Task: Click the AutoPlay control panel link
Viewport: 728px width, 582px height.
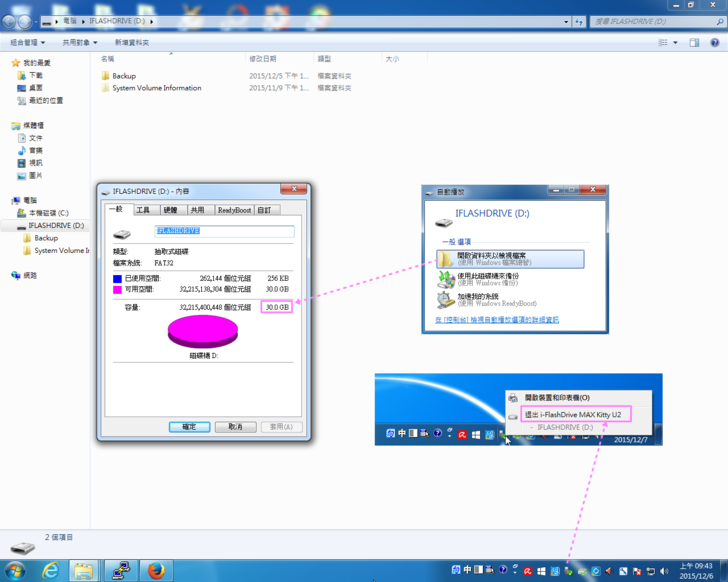Action: (496, 320)
